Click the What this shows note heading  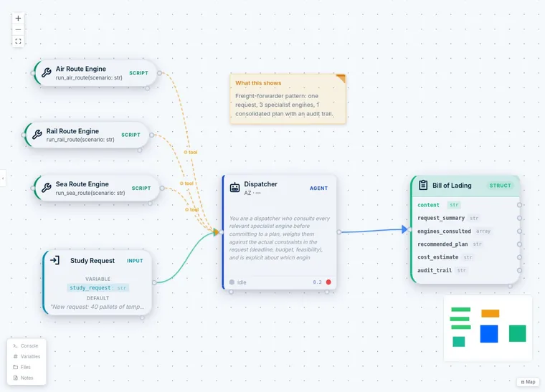click(258, 83)
